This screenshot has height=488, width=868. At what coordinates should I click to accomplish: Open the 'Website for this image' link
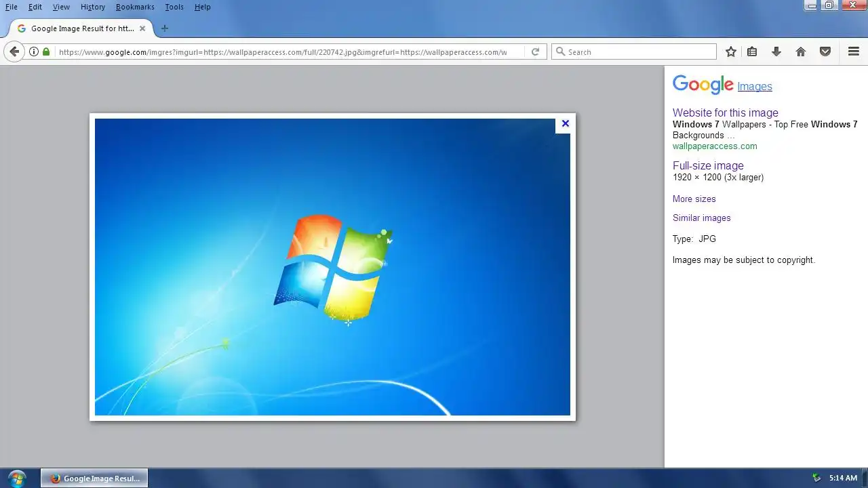click(x=726, y=113)
